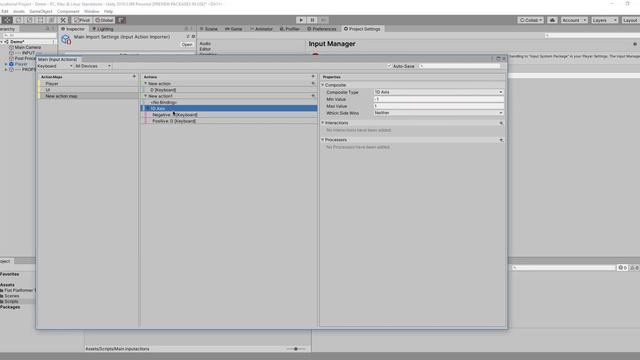Open the Assets menu
This screenshot has width=640, height=360.
pyautogui.click(x=19, y=11)
